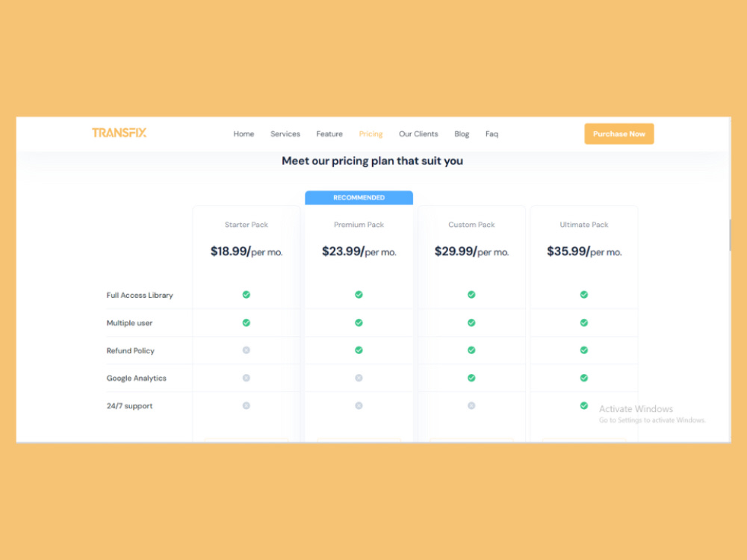This screenshot has height=560, width=747.
Task: Select the Starter Pack title
Action: tap(247, 225)
